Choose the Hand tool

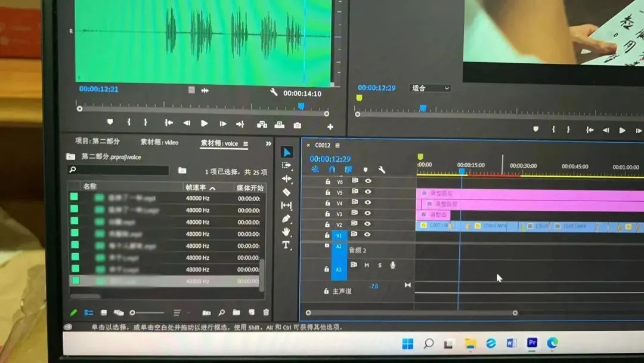286,232
